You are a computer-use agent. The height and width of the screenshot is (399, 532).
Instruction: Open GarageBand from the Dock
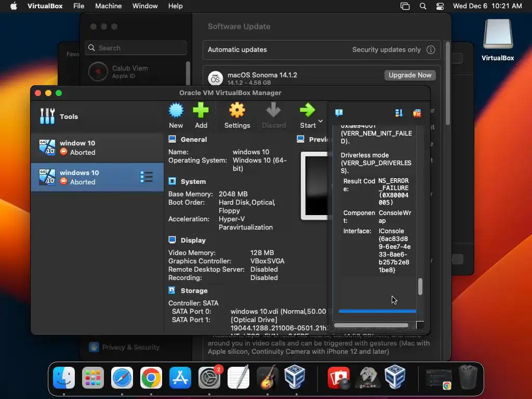[x=268, y=377]
